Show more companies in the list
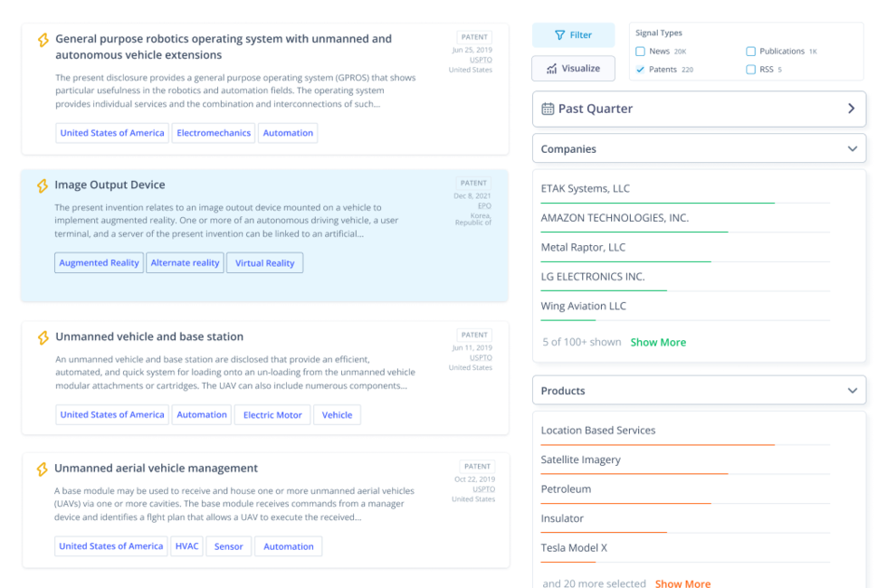Viewport: 887px width, 588px height. (658, 342)
